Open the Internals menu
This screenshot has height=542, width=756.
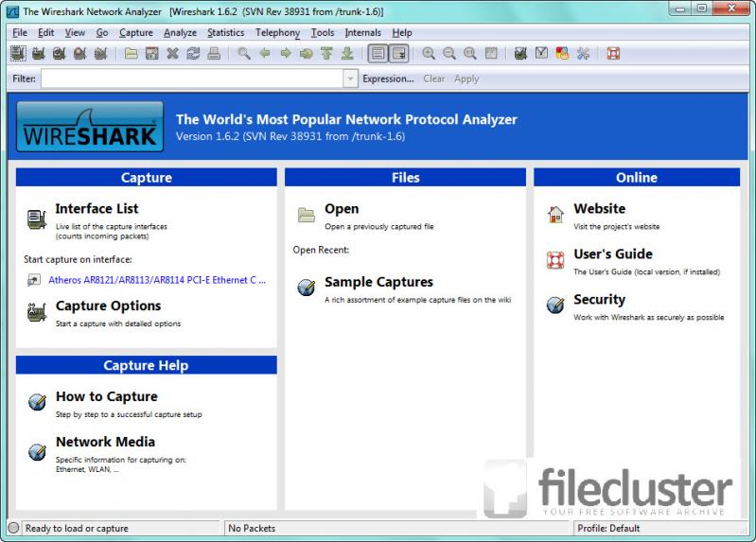[363, 33]
